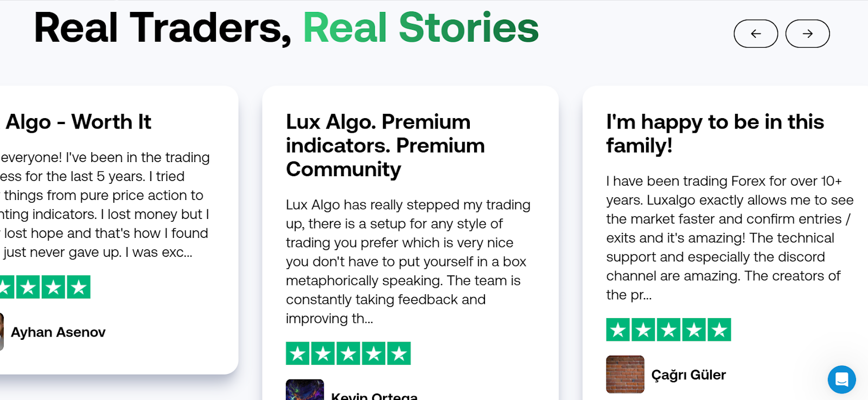Click the Ayhan Asenov reviewer name
Screen dimensions: 868x400
(x=58, y=332)
